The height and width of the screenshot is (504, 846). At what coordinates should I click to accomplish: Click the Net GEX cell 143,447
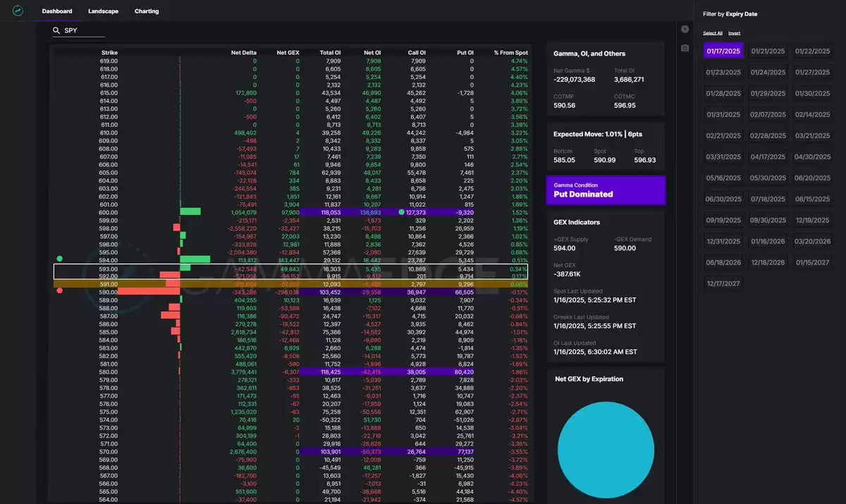pos(290,260)
